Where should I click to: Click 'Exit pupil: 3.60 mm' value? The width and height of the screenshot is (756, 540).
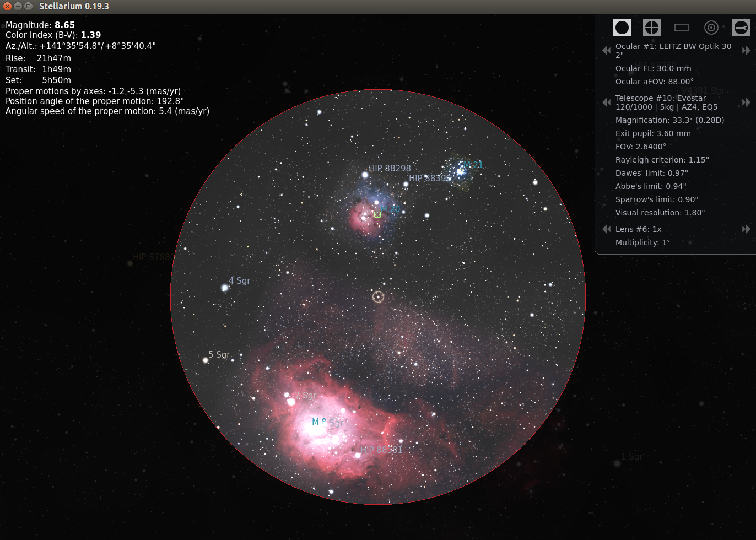pos(653,133)
